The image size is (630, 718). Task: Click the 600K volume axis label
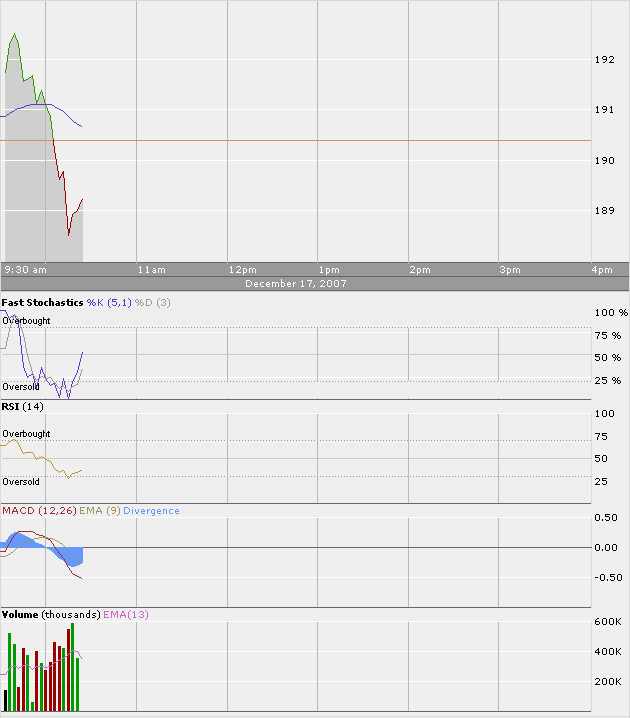[x=608, y=622]
